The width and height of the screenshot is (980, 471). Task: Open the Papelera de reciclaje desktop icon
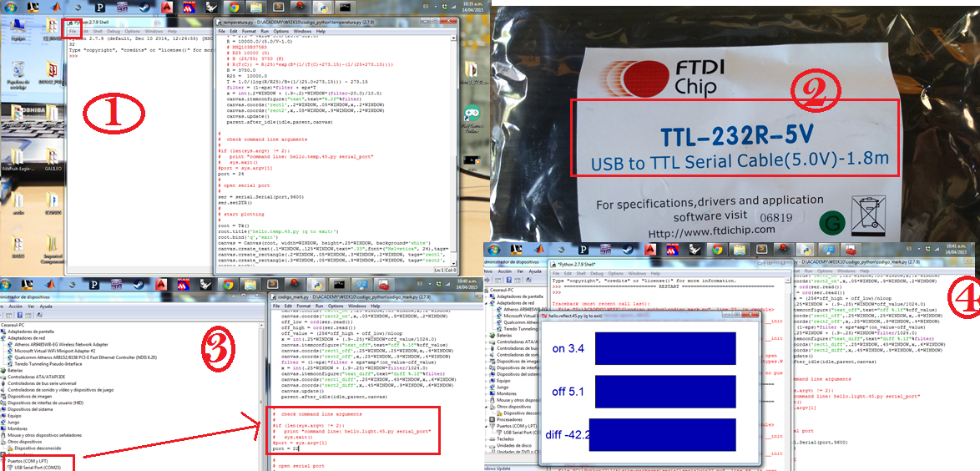pyautogui.click(x=18, y=72)
